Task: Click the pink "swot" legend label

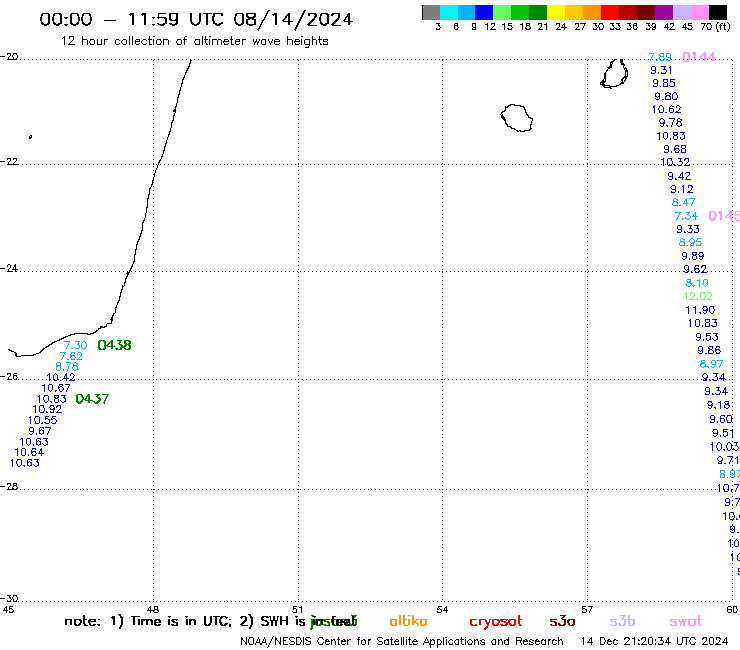Action: [x=686, y=622]
